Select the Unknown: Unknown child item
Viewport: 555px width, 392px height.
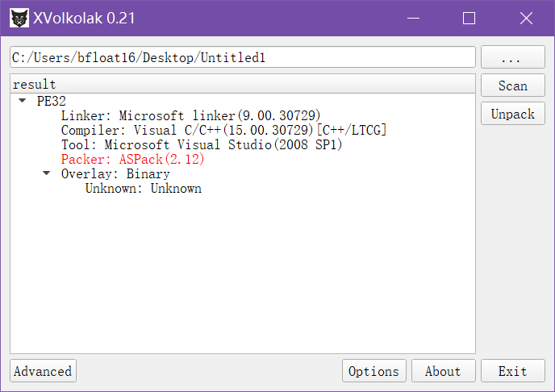pos(144,188)
